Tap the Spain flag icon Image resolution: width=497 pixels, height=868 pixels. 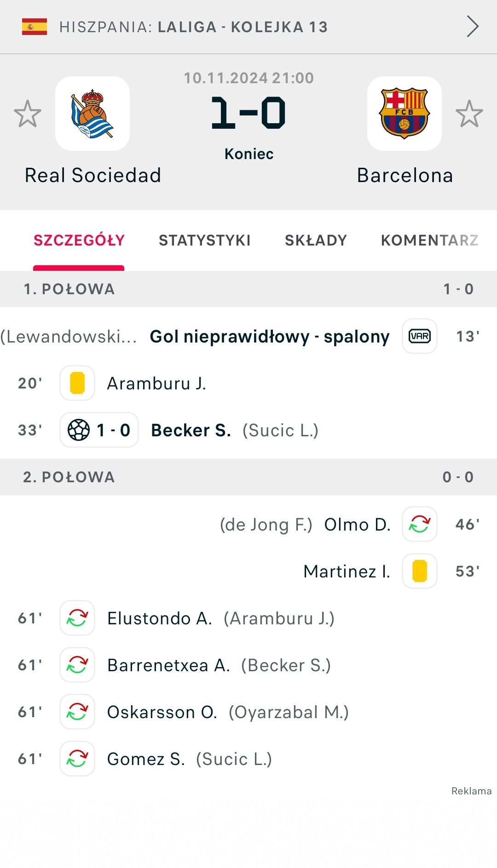point(35,27)
